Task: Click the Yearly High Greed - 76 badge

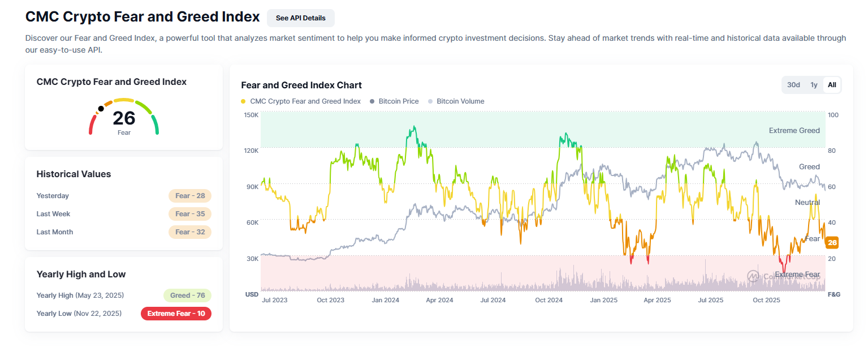Action: pos(187,295)
